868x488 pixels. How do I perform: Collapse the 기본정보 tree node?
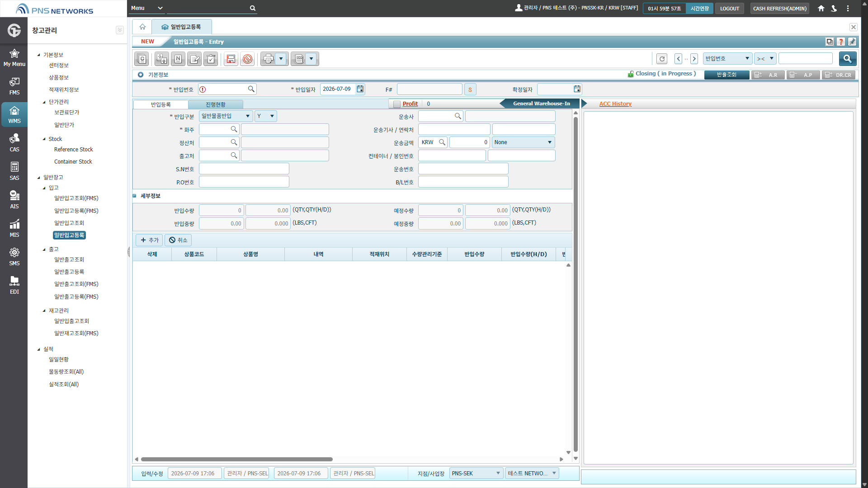tap(39, 55)
